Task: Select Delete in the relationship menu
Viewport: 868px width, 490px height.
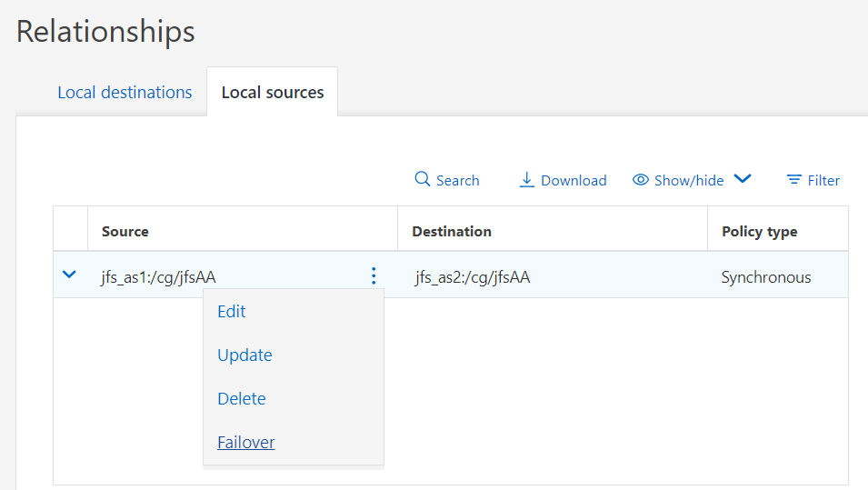Action: coord(242,399)
